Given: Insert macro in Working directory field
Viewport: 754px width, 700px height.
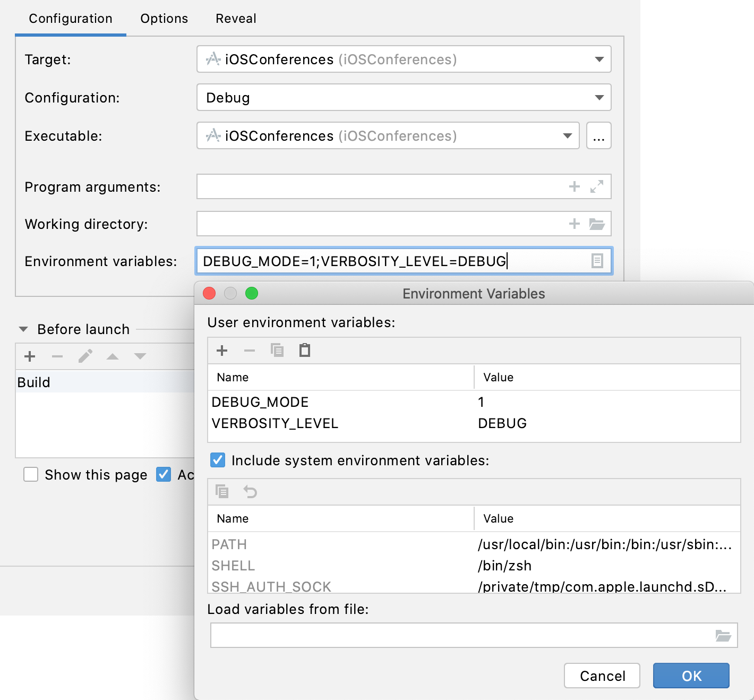Looking at the screenshot, I should coord(575,224).
